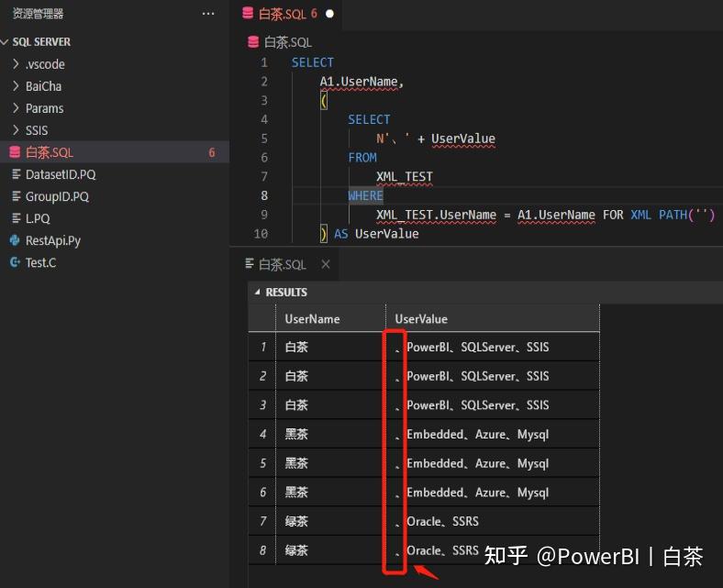Close the 白茶.SQL results tab
This screenshot has height=588, width=723.
[x=326, y=264]
